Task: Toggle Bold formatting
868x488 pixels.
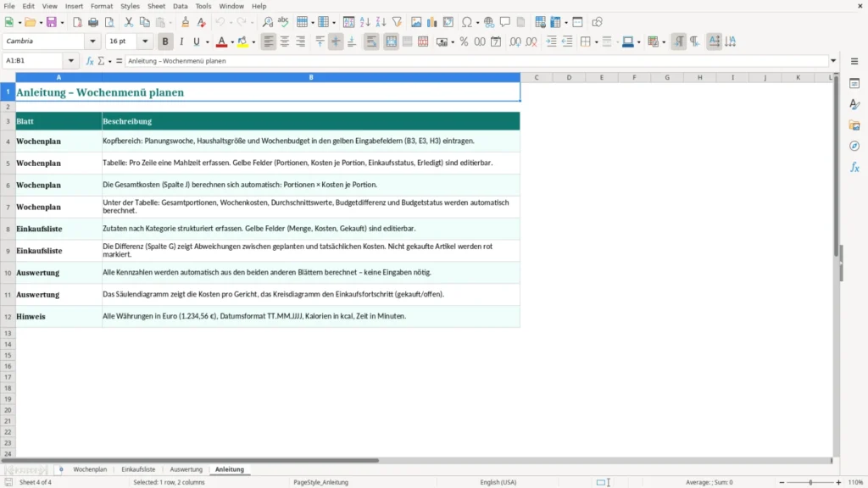Action: [x=165, y=42]
